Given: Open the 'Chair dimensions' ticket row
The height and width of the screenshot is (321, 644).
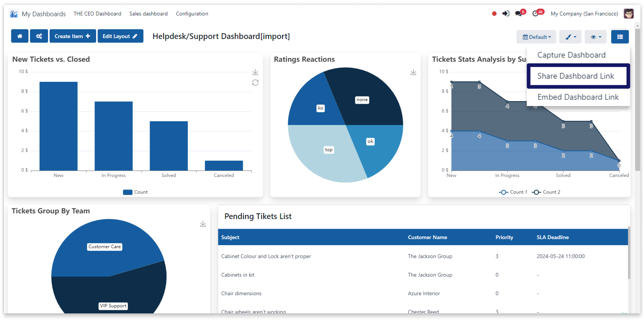Looking at the screenshot, I should 422,293.
